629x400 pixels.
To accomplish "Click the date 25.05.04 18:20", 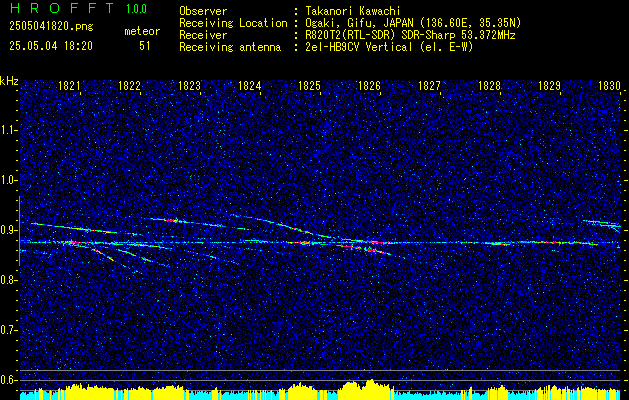I will [51, 46].
